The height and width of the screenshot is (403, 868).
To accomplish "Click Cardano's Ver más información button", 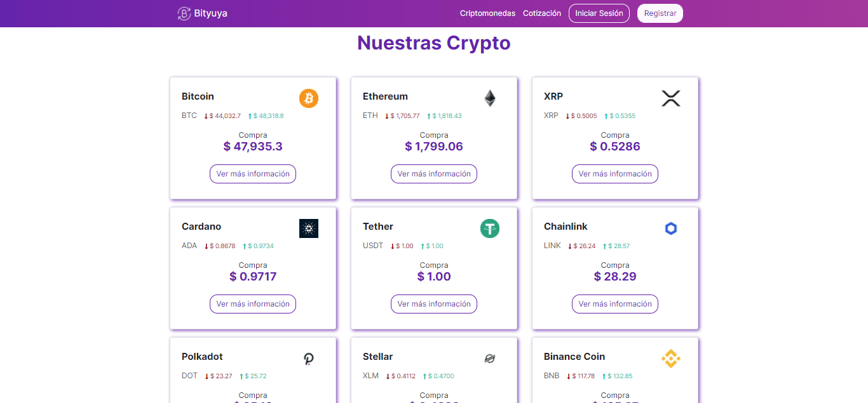I will [253, 304].
